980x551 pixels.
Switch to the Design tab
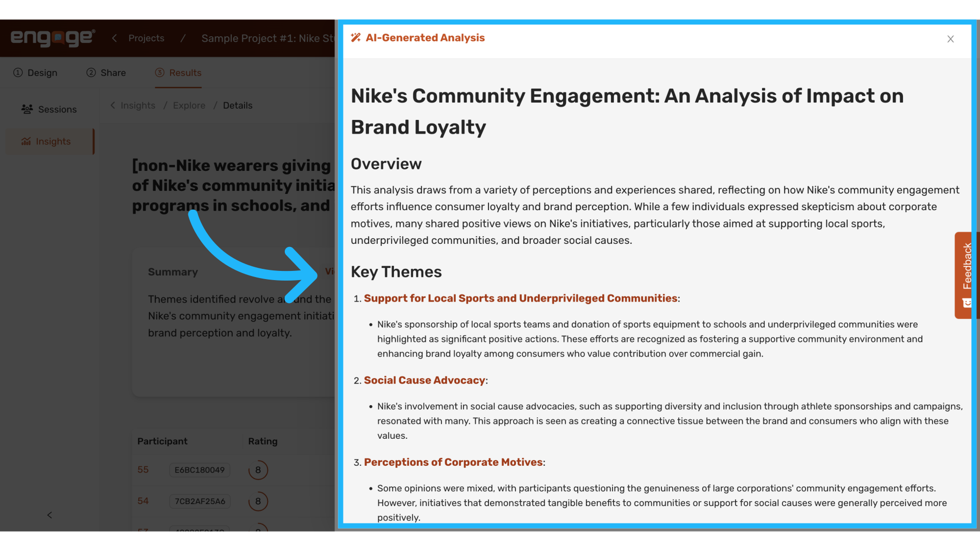(x=35, y=73)
